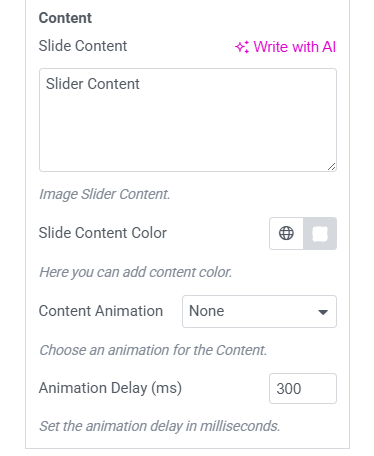
Task: Click the Animation Delay field showing 300
Action: point(303,388)
